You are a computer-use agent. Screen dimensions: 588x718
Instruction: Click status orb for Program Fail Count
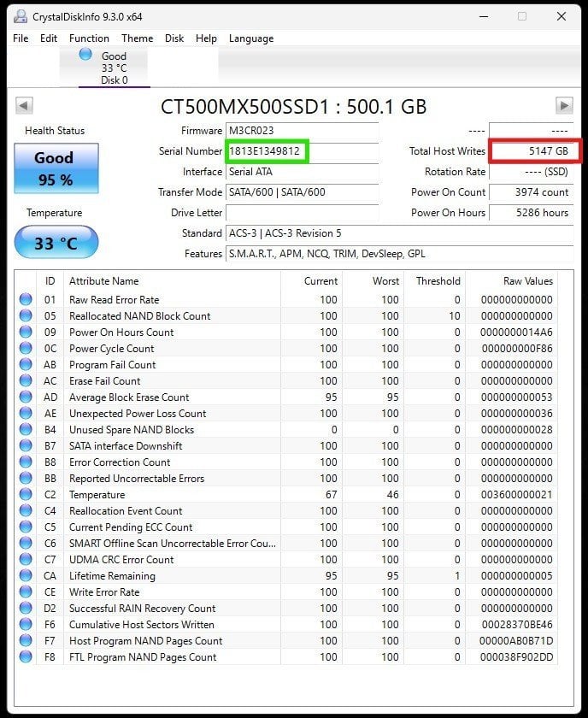tap(26, 364)
